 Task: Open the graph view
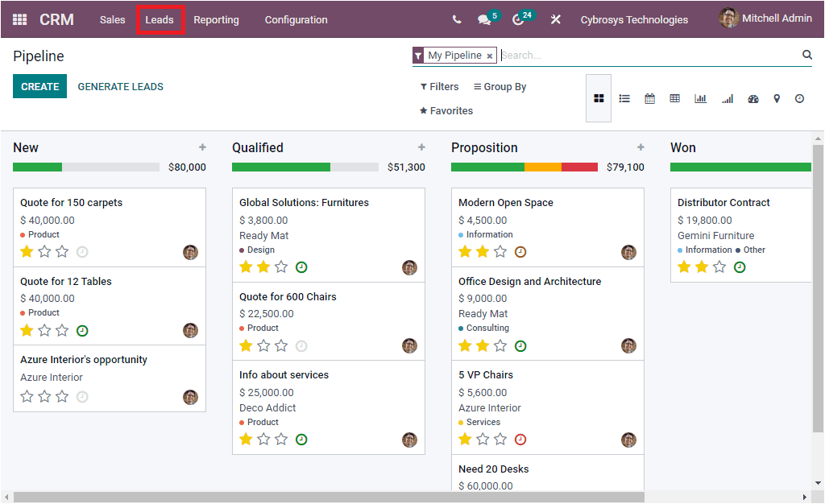(x=700, y=98)
